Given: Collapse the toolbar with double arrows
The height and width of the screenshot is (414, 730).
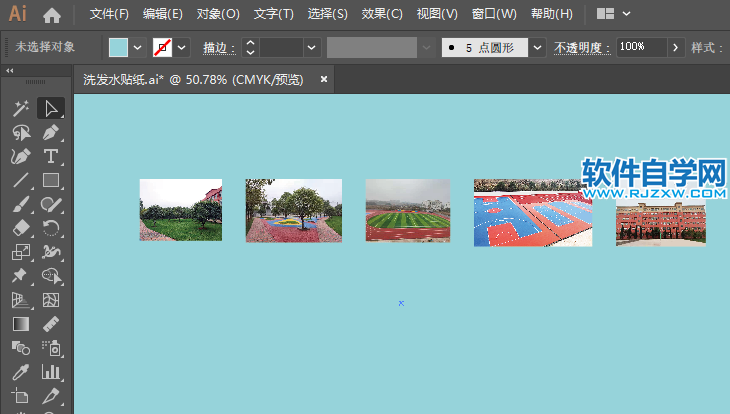Looking at the screenshot, I should pos(10,70).
